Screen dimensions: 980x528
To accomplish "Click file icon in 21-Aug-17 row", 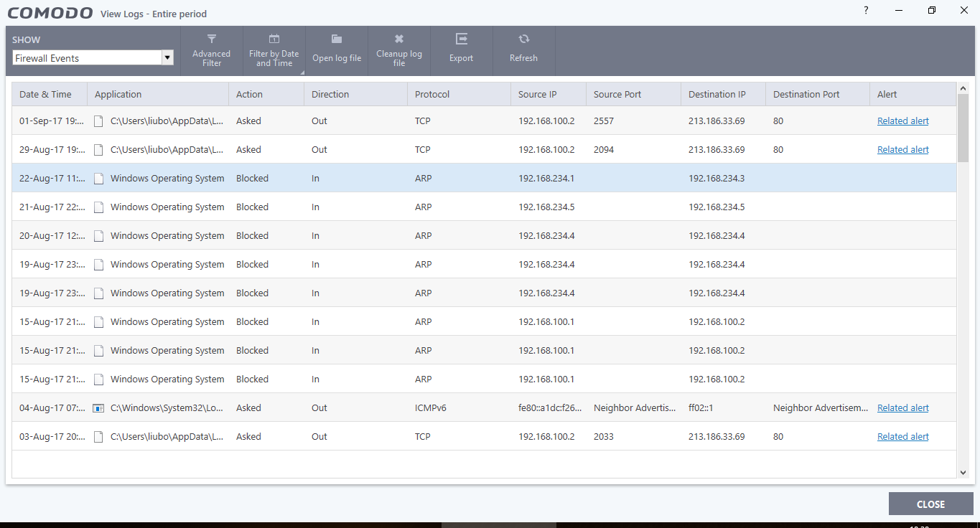I will [x=99, y=207].
